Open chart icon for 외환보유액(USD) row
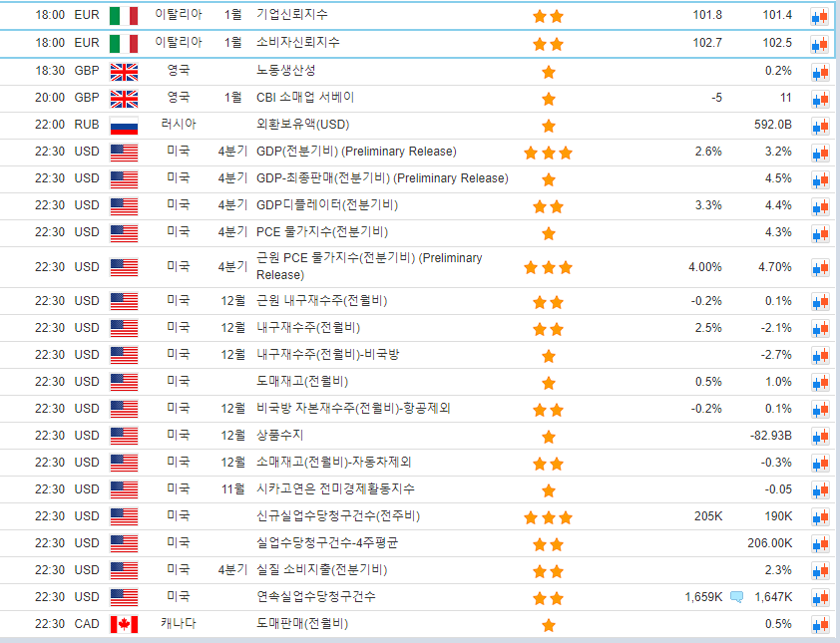840x643 pixels. coord(819,126)
